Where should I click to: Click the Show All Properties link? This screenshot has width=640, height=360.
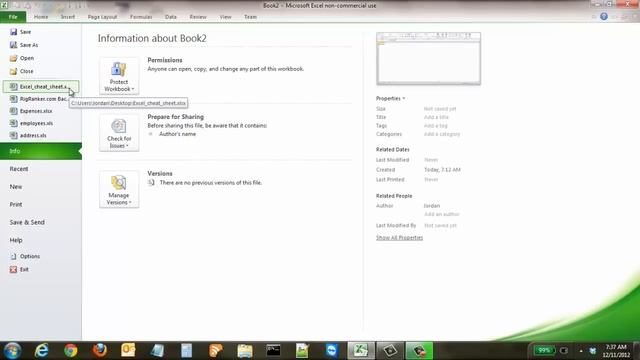pos(399,238)
